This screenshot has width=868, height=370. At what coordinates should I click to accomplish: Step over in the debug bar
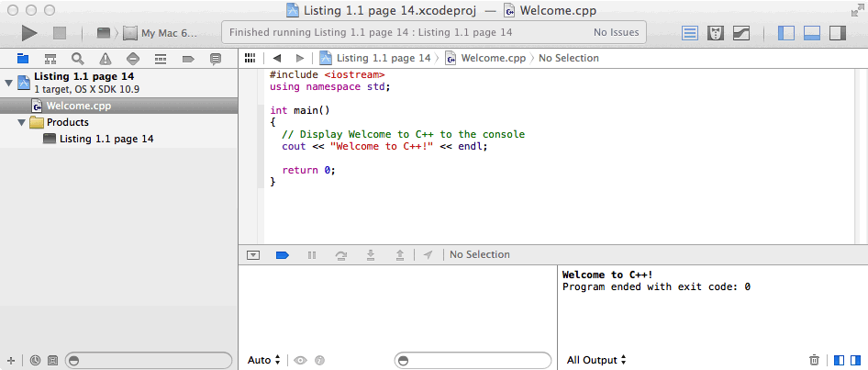coord(341,255)
